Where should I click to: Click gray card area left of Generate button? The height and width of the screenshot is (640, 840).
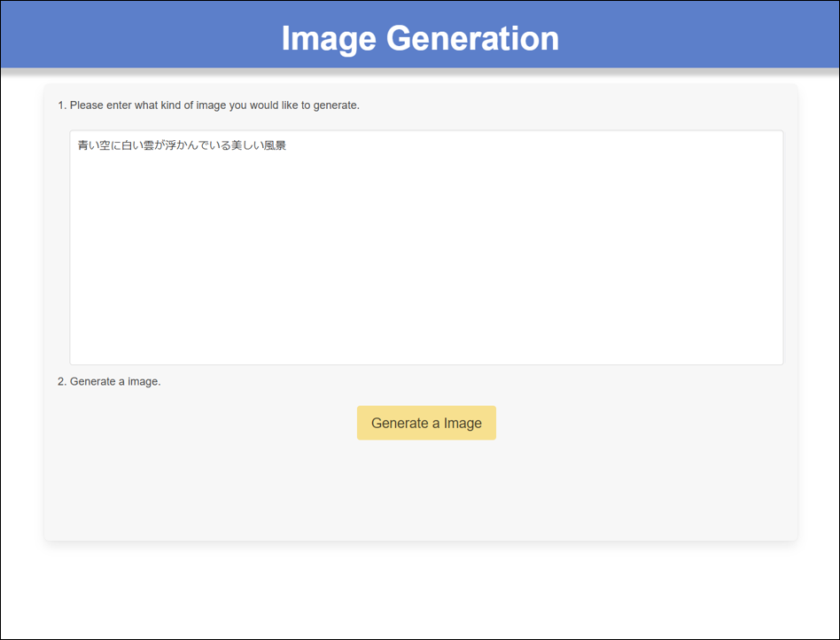click(204, 423)
